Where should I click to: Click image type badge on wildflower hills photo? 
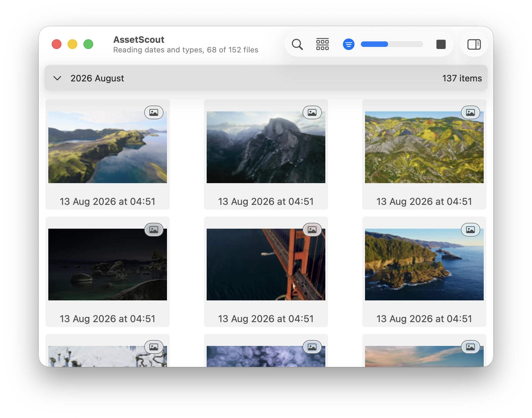click(x=471, y=112)
